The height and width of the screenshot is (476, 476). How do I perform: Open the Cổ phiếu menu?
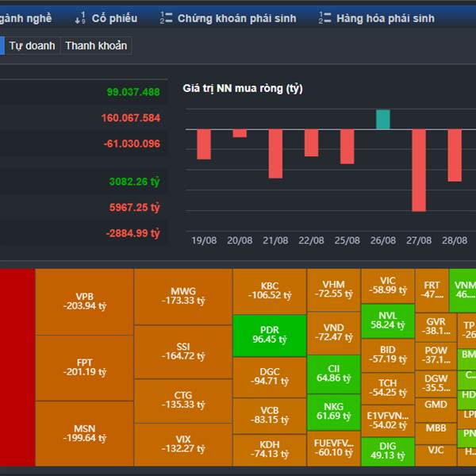114,18
